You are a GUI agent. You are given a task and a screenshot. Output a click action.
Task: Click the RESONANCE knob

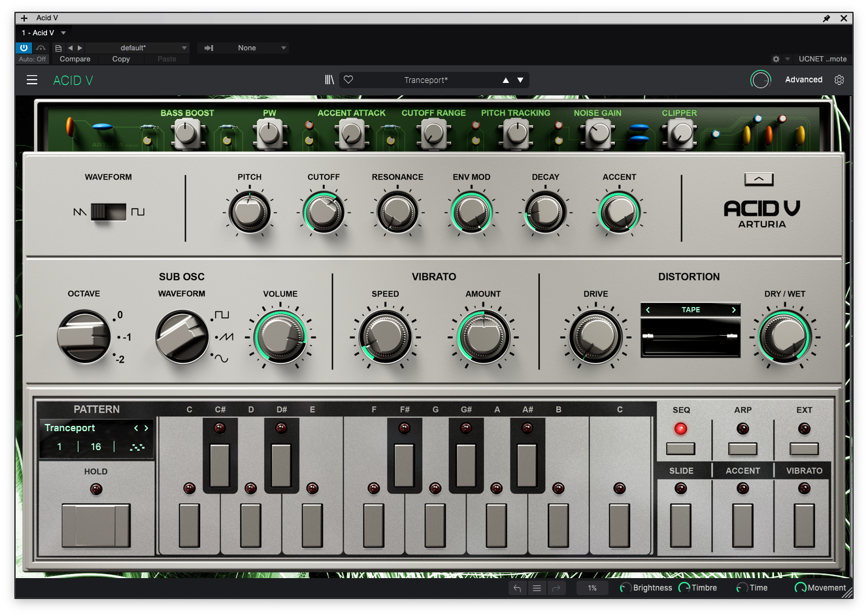click(397, 212)
